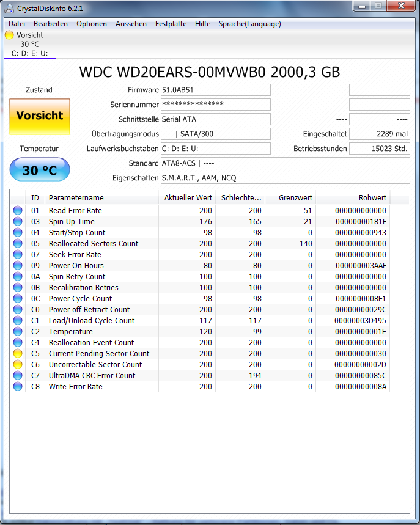This screenshot has width=420, height=525.
Task: Click the yellow Vorsicht health status button
Action: point(40,117)
